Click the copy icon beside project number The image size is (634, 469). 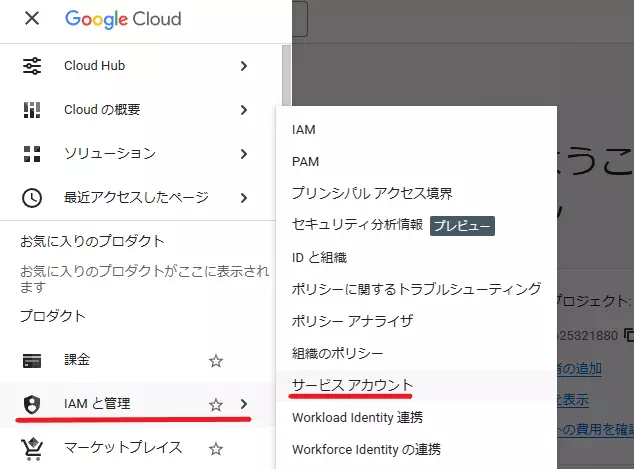[x=629, y=335]
